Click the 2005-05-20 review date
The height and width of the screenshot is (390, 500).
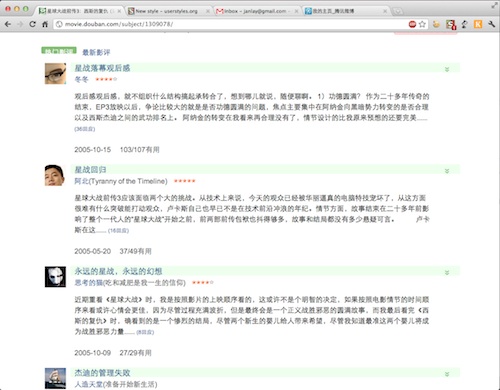click(93, 251)
